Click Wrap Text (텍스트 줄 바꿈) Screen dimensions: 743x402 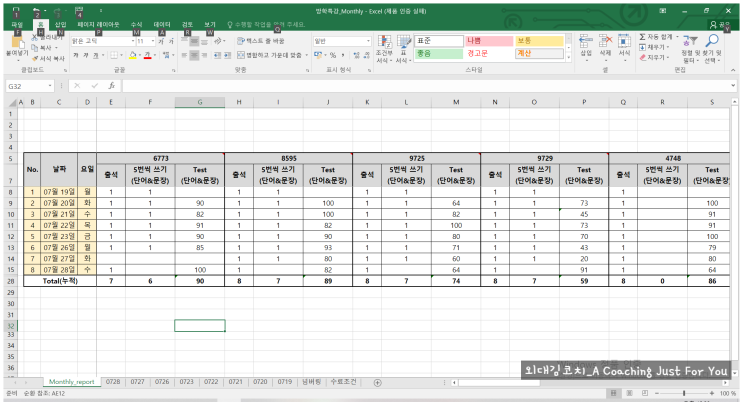(x=261, y=41)
